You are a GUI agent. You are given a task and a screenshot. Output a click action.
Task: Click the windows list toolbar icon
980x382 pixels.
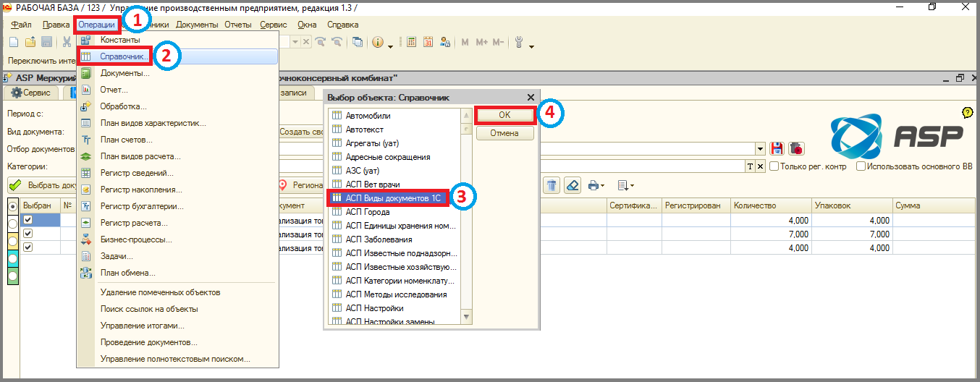[x=358, y=42]
